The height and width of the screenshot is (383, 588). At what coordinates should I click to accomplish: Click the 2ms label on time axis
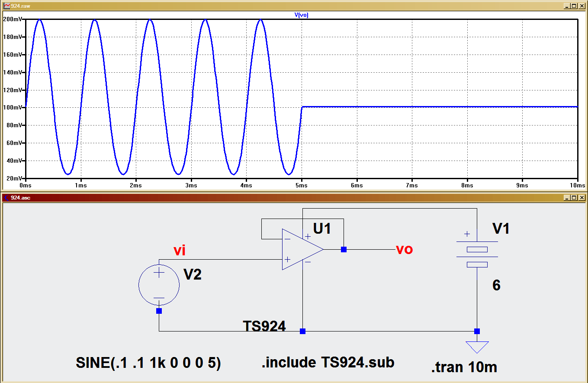coord(136,185)
